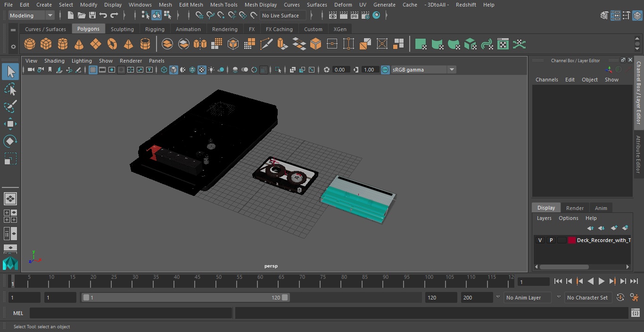Image resolution: width=644 pixels, height=332 pixels.
Task: Open the Mesh Tools menu
Action: (x=223, y=5)
